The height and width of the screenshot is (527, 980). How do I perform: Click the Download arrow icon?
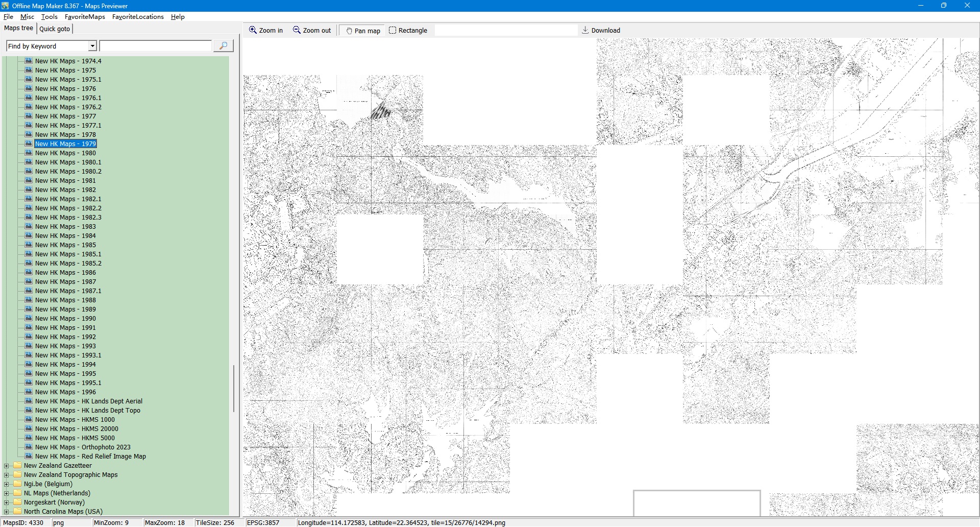(x=585, y=30)
